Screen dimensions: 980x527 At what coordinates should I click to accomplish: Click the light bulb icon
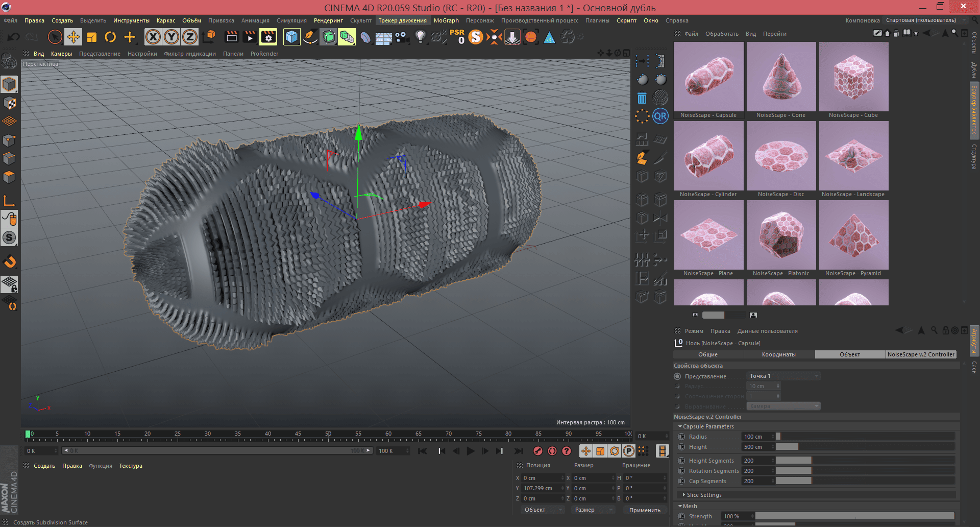pos(420,37)
